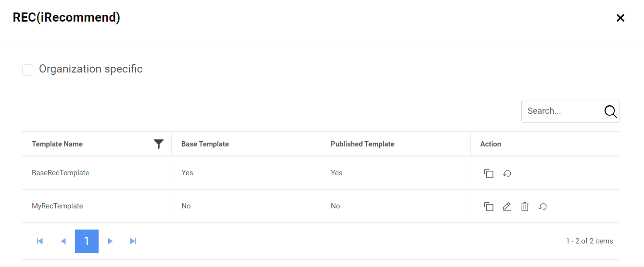Jump to the last page

pyautogui.click(x=133, y=241)
